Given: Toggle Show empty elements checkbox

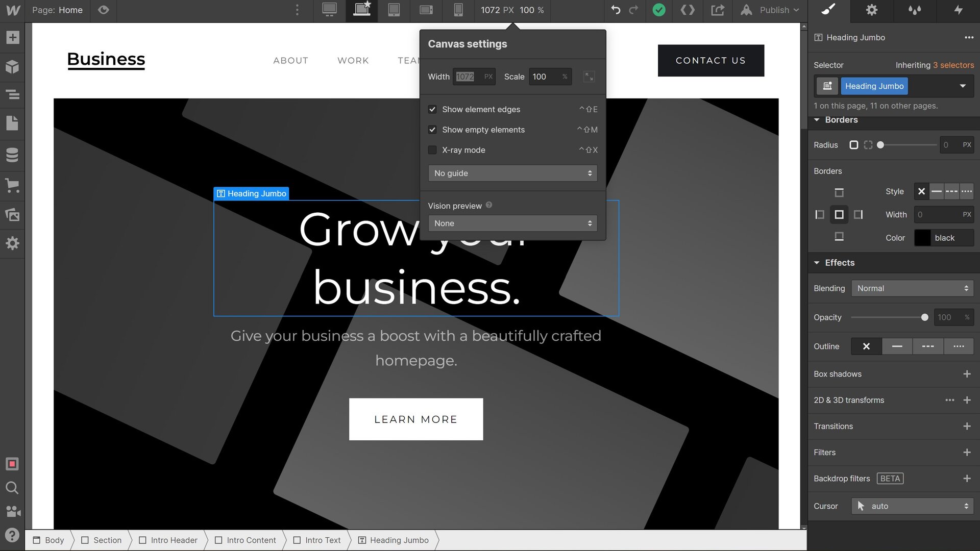Looking at the screenshot, I should [432, 129].
